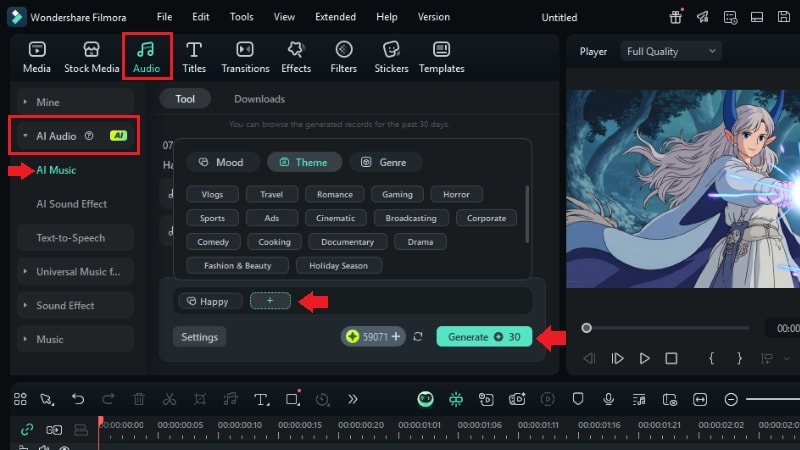Open the Media tab

(x=37, y=57)
